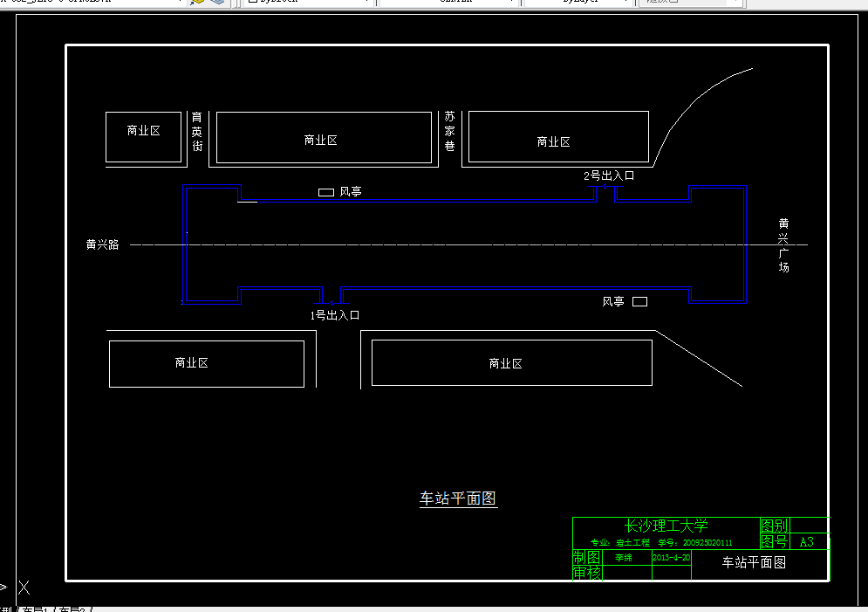Select the 风亭 label near the top platform
Image resolution: width=868 pixels, height=612 pixels.
pos(348,191)
